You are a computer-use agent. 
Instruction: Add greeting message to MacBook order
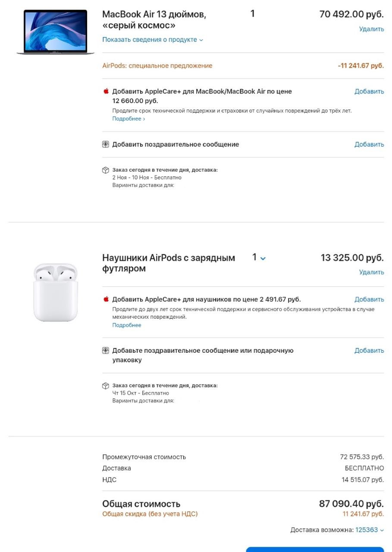click(369, 144)
